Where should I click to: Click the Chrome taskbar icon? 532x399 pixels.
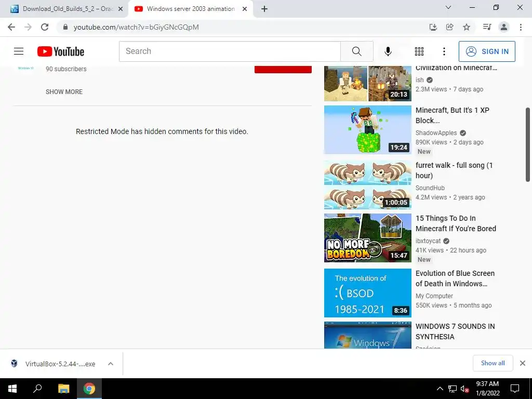coord(89,389)
